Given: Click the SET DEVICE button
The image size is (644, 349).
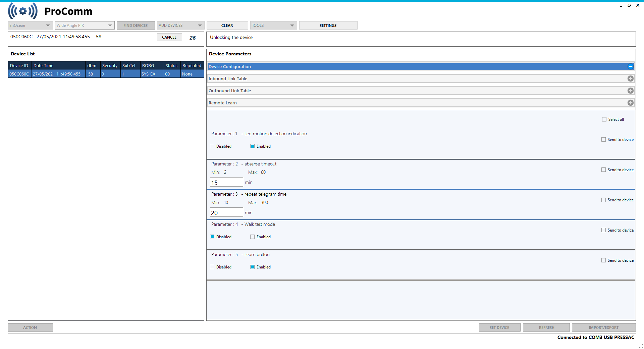Looking at the screenshot, I should point(499,327).
